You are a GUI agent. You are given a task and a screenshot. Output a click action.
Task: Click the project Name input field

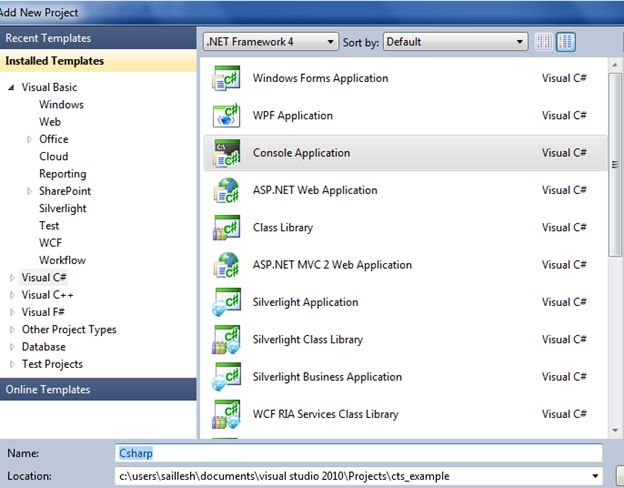point(359,453)
